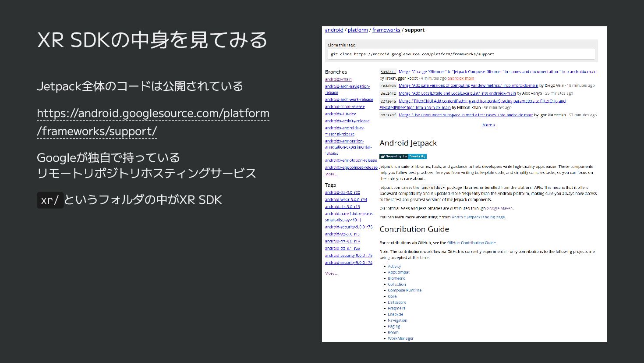Open the android-security-9.0.0_r74 tag
This screenshot has height=363, width=644.
(348, 263)
